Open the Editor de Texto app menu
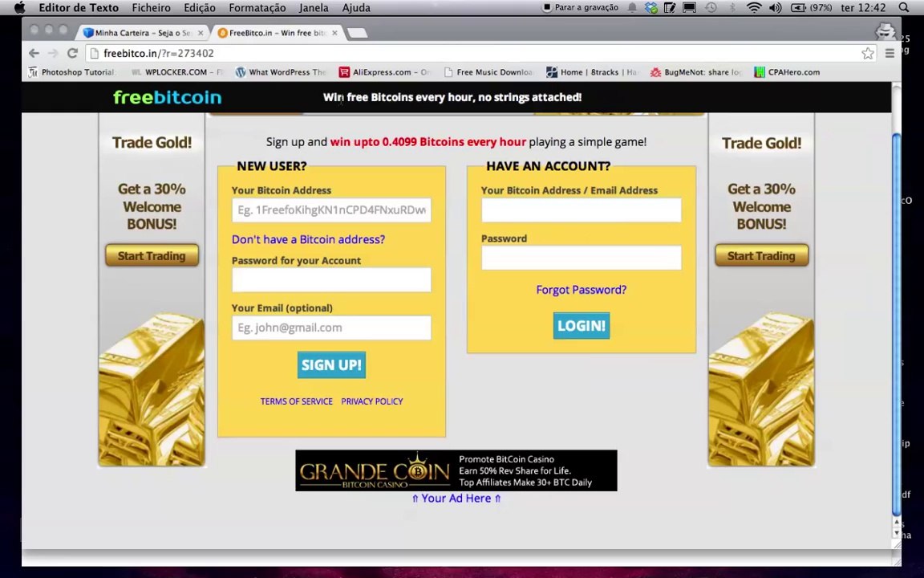Image resolution: width=924 pixels, height=578 pixels. [79, 8]
